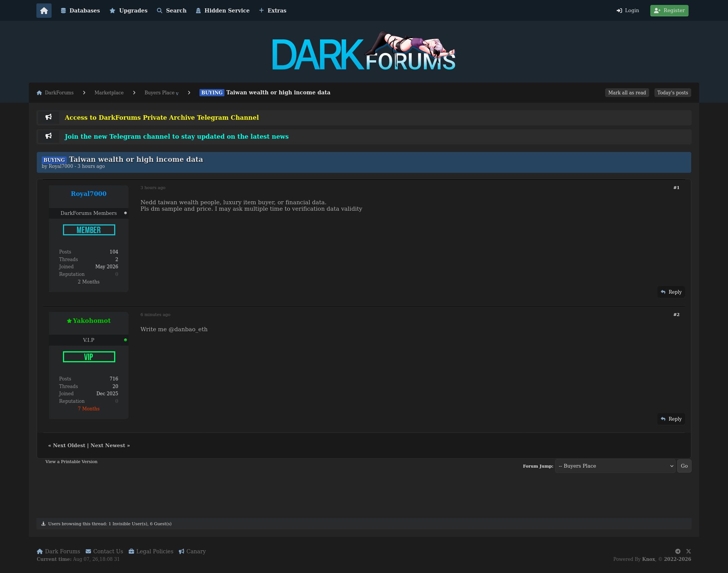The image size is (728, 573).
Task: Open the Marketplace breadcrumb
Action: (109, 93)
